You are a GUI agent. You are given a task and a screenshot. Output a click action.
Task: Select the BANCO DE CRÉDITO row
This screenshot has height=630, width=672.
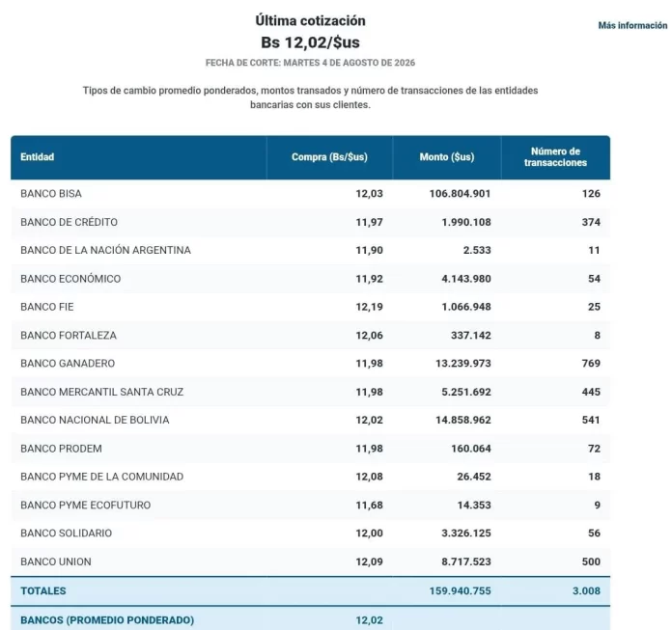click(310, 222)
